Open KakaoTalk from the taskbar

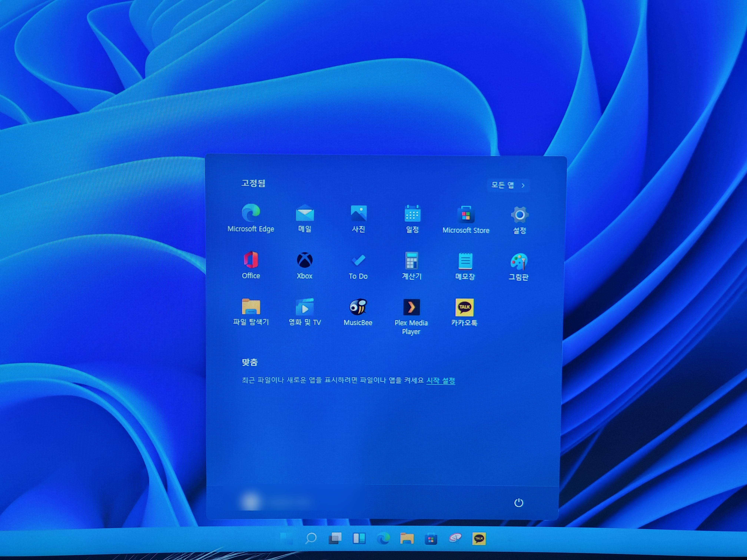click(x=479, y=539)
